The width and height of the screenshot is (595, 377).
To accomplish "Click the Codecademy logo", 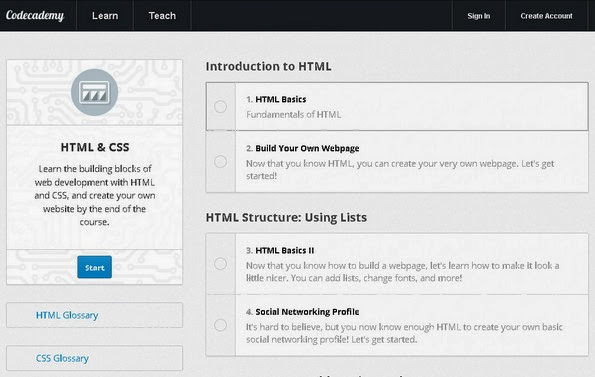I will pyautogui.click(x=35, y=16).
